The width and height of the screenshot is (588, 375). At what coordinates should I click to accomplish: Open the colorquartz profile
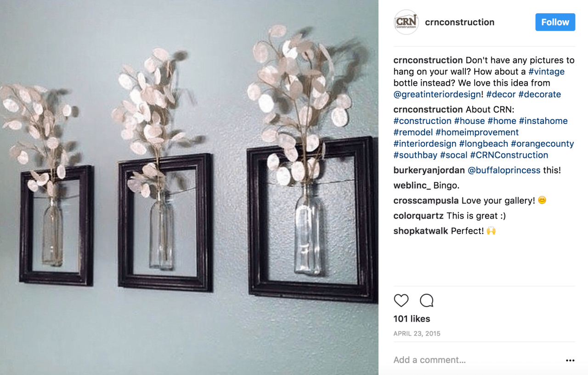[x=418, y=216]
